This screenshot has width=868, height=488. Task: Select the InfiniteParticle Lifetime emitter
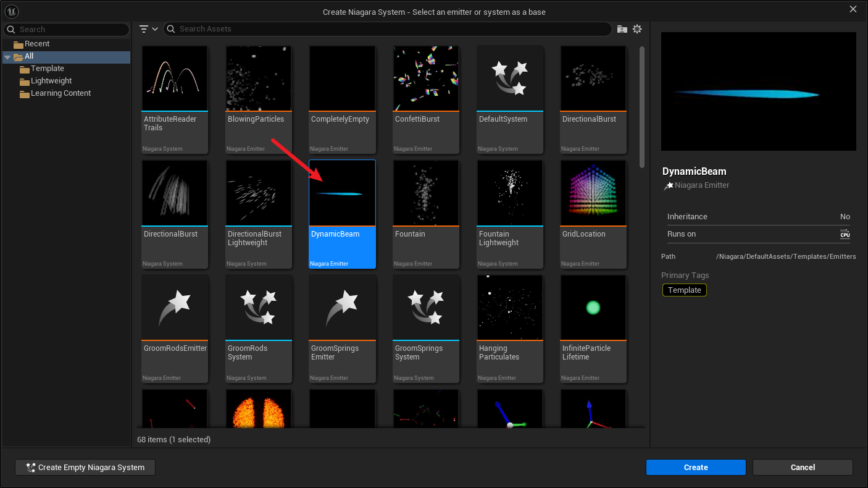593,329
